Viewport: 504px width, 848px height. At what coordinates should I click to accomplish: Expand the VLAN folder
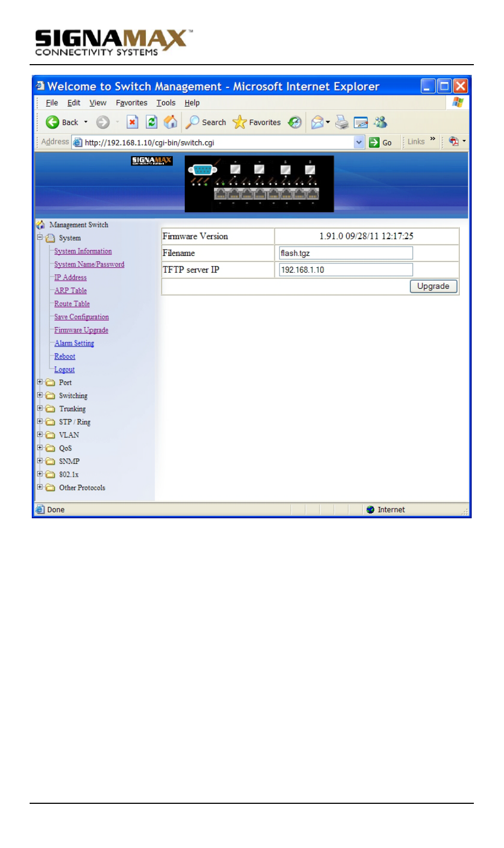coord(40,434)
